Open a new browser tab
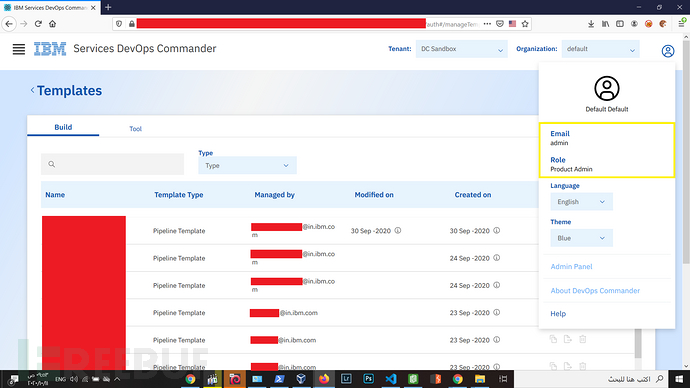This screenshot has width=690, height=388. click(x=108, y=7)
